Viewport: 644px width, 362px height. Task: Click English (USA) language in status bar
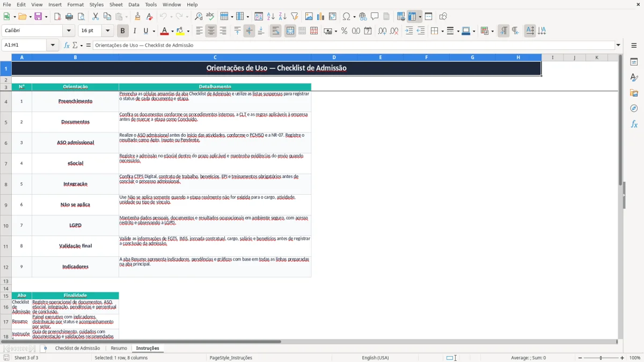[x=375, y=358]
